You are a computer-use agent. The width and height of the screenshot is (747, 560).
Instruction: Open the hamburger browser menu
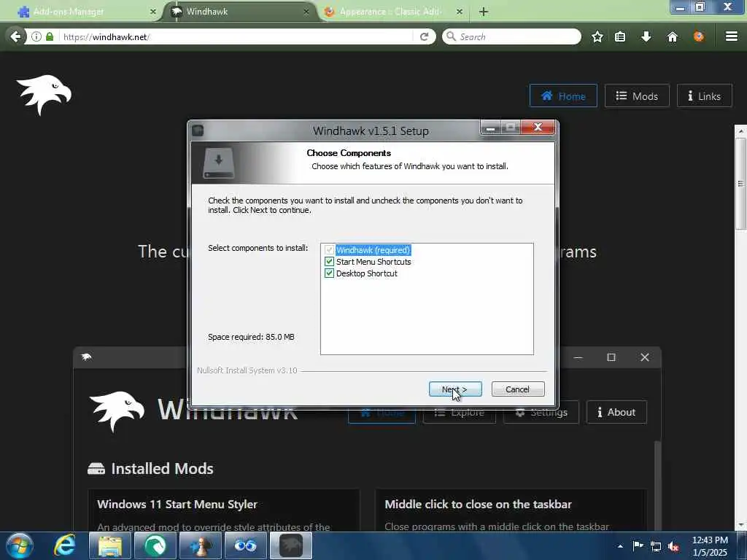coord(731,36)
